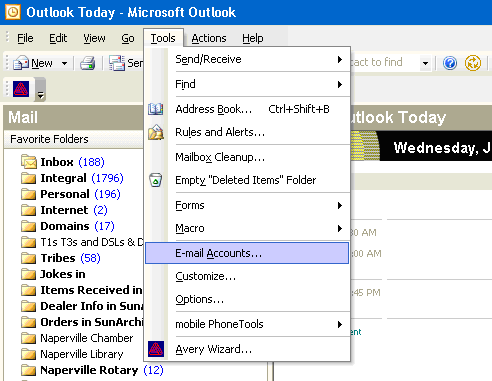Click the Rules and Alerts icon
Viewport: 492px width, 381px height.
point(156,132)
